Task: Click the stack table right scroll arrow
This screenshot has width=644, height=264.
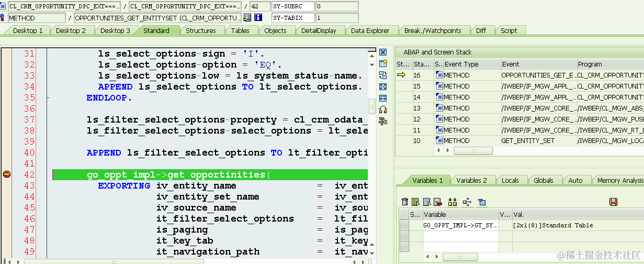Action: click(x=449, y=151)
